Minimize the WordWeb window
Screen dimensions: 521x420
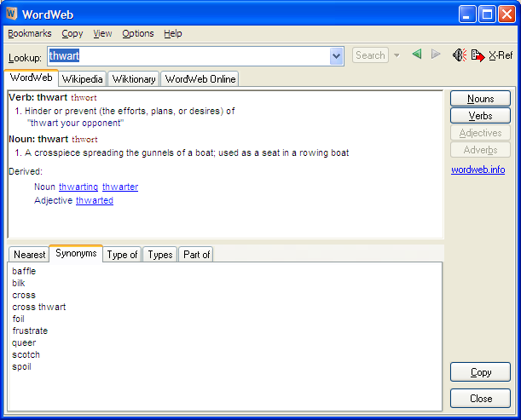point(466,14)
